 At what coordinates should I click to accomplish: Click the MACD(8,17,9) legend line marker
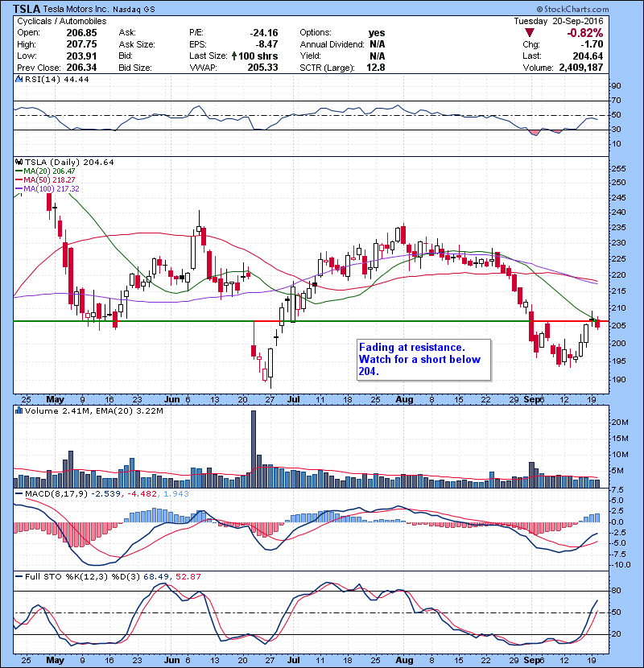pos(19,494)
